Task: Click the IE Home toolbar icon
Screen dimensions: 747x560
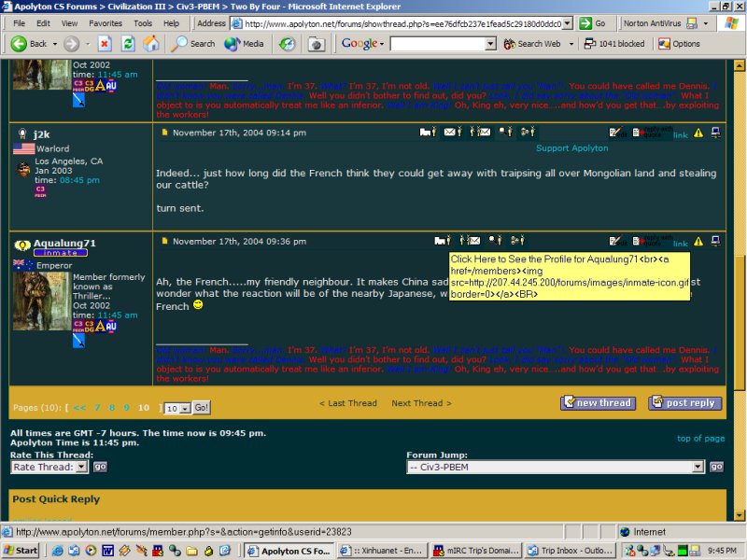Action: click(x=151, y=44)
